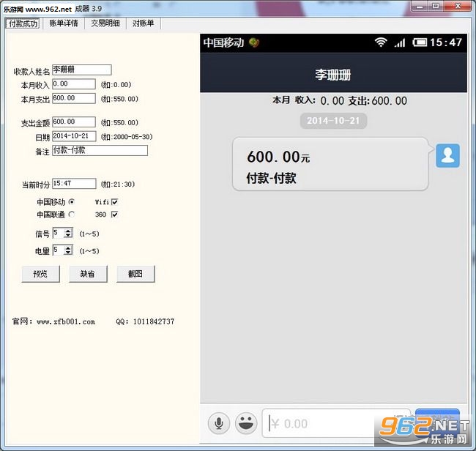Viewport: 476px width, 451px height.
Task: Click the 缺省 button
Action: [x=88, y=274]
